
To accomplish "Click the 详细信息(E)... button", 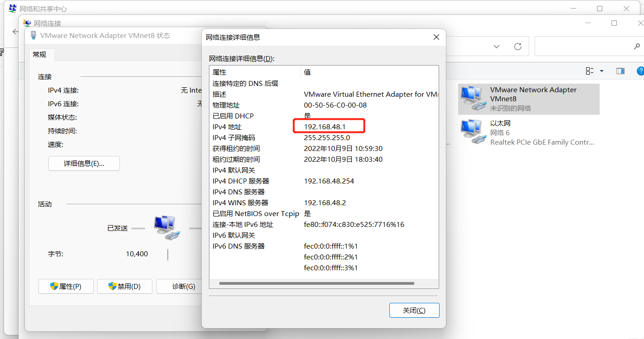I will 84,164.
